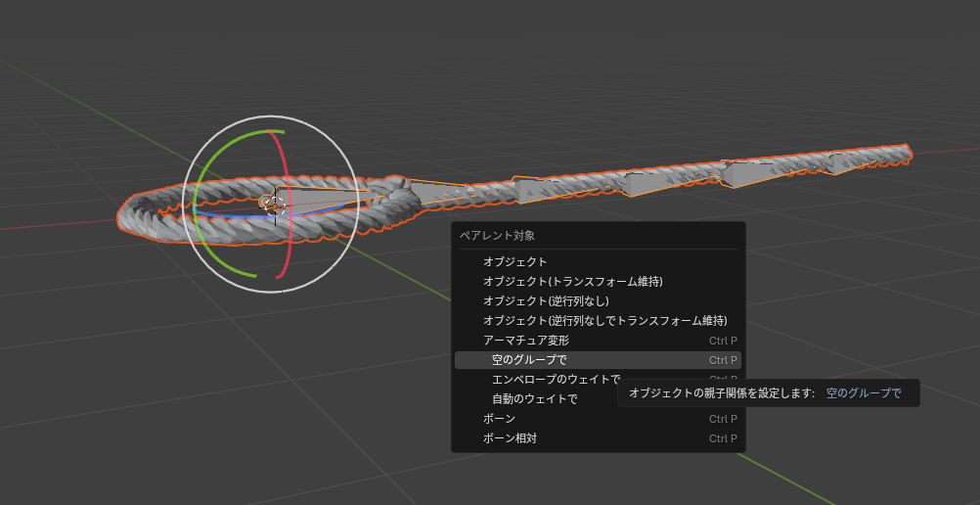Choose ボーン相対 menu entry
Image resolution: width=980 pixels, height=505 pixels.
[510, 437]
